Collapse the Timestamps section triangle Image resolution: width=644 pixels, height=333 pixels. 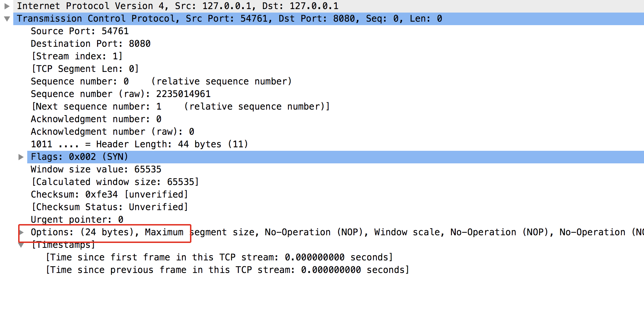[x=21, y=245]
